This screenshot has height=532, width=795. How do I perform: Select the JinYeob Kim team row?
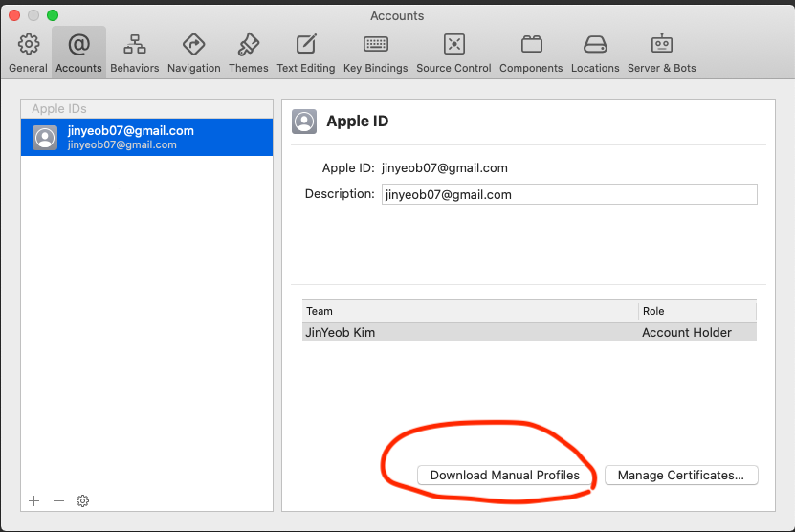coord(529,333)
